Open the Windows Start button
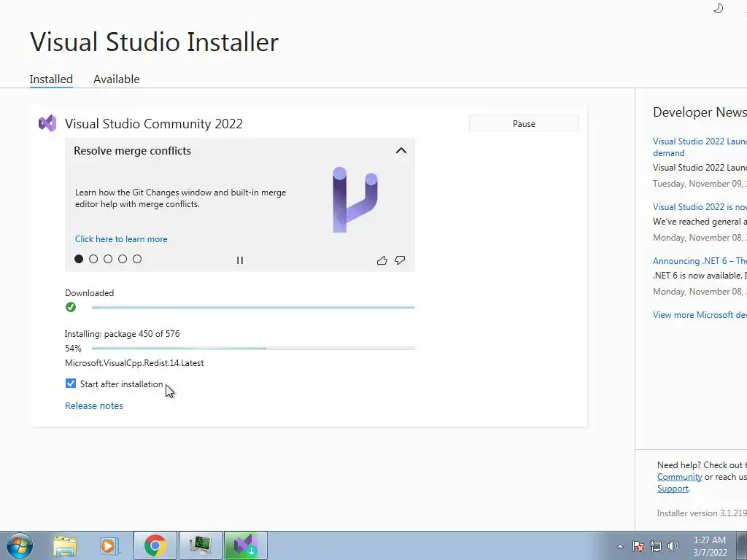747x560 pixels. tap(20, 545)
